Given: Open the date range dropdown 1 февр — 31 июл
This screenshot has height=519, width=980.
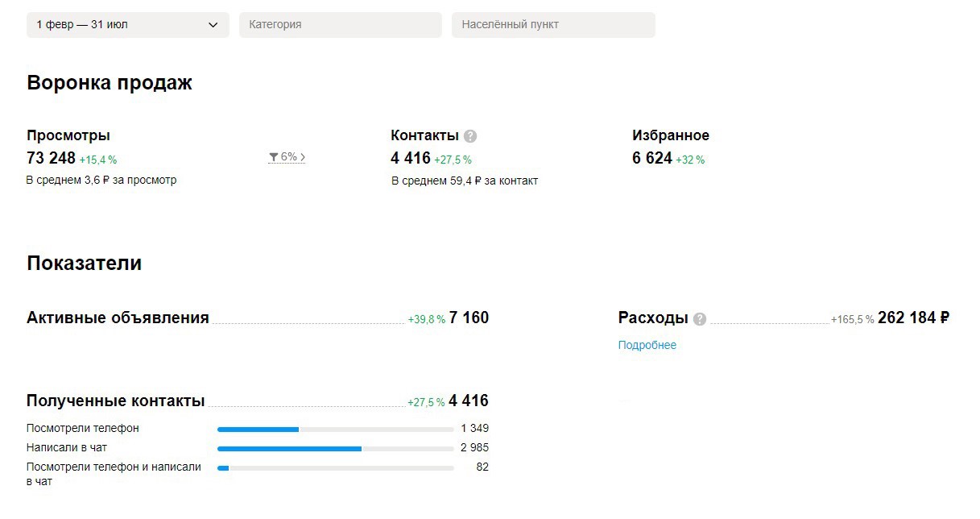Looking at the screenshot, I should pyautogui.click(x=127, y=25).
